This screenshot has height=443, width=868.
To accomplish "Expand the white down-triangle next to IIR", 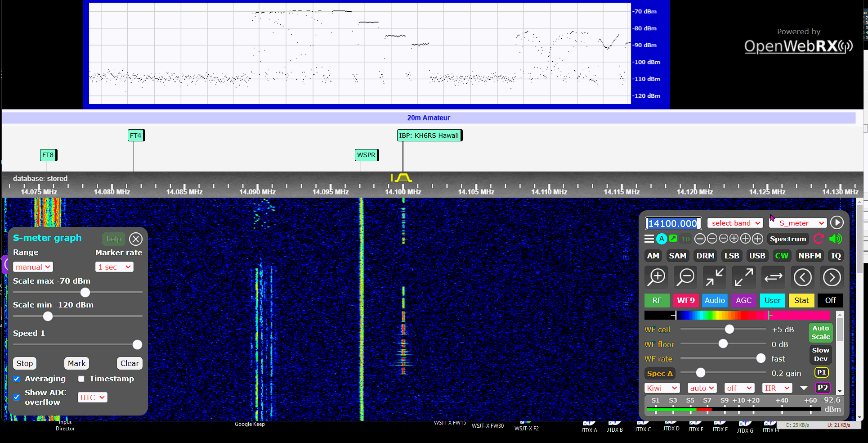I will tap(804, 388).
